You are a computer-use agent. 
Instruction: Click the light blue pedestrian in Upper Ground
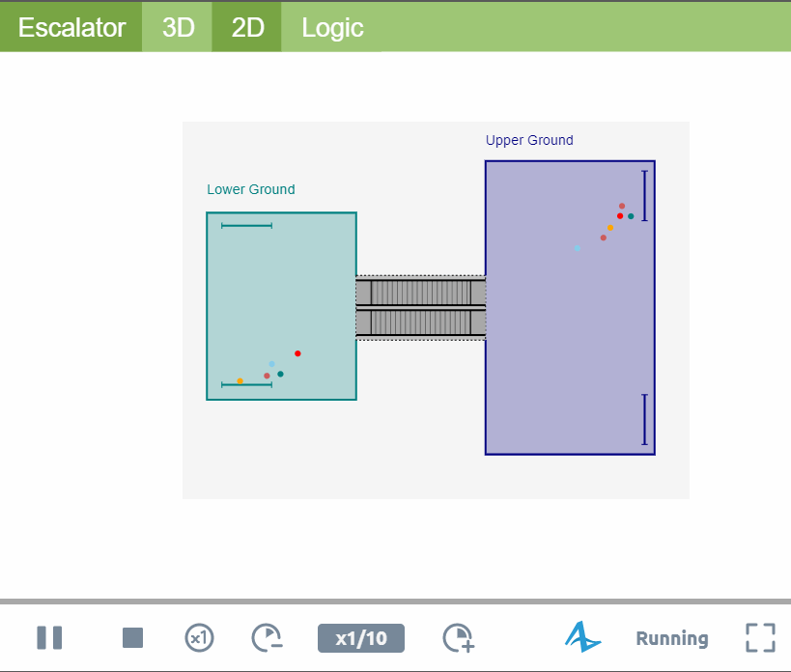click(x=578, y=248)
